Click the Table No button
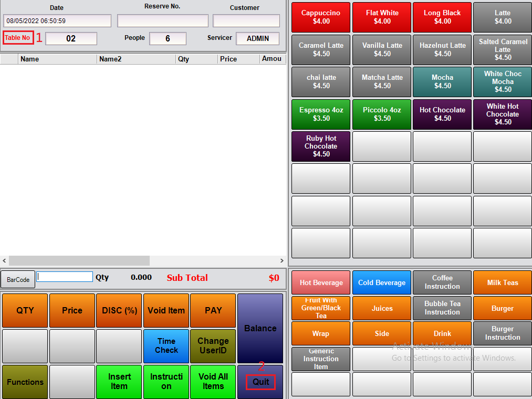This screenshot has height=399, width=532. [18, 38]
